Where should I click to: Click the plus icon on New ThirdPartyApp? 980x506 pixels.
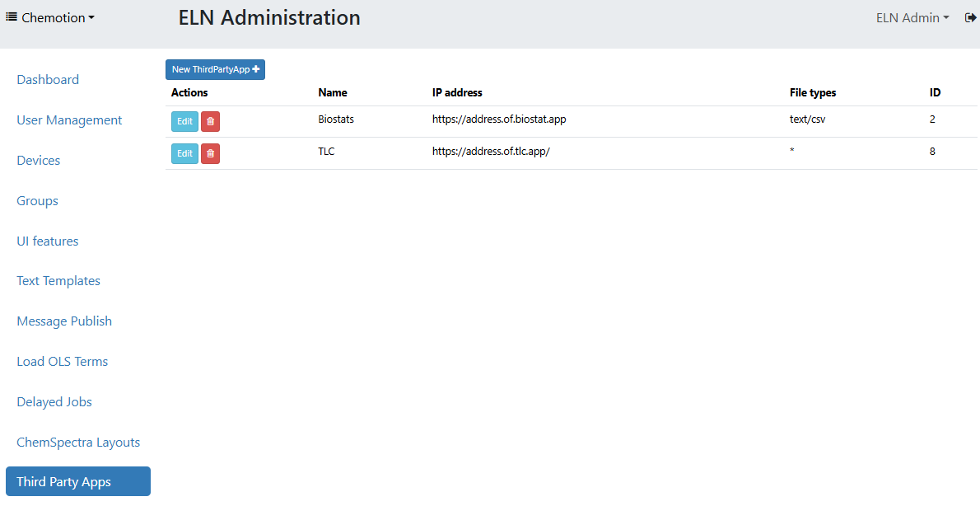tap(256, 69)
